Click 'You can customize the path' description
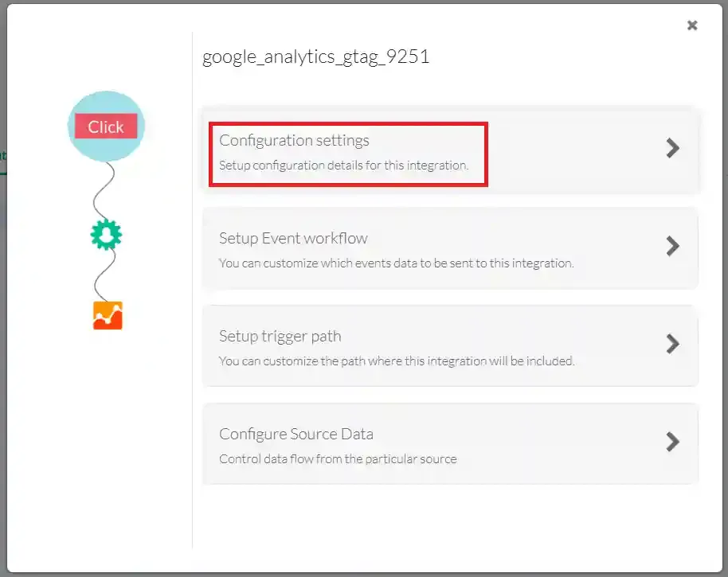 click(397, 361)
